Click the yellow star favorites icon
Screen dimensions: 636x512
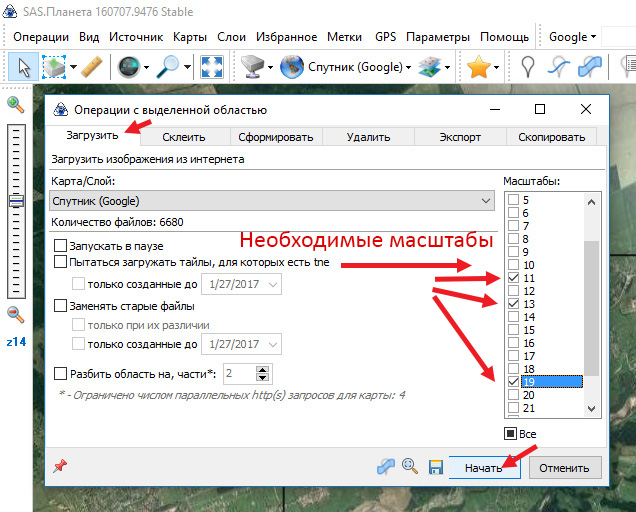[x=478, y=67]
